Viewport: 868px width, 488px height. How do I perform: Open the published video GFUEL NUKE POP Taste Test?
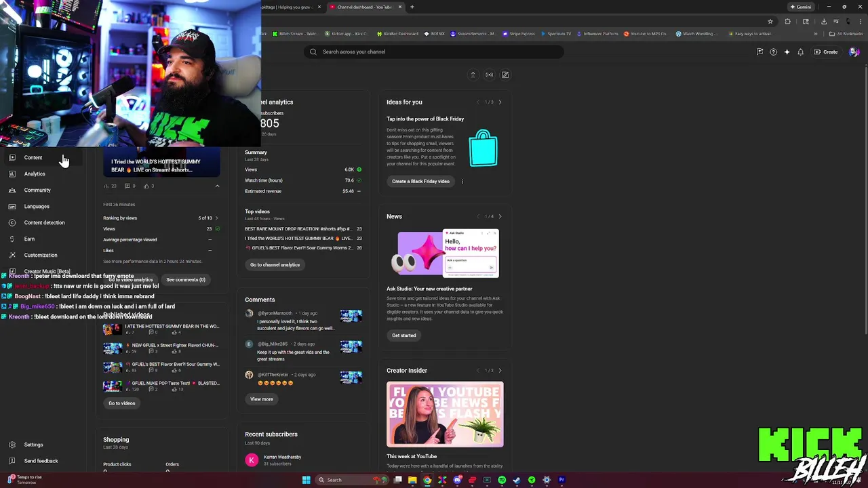[x=161, y=386]
